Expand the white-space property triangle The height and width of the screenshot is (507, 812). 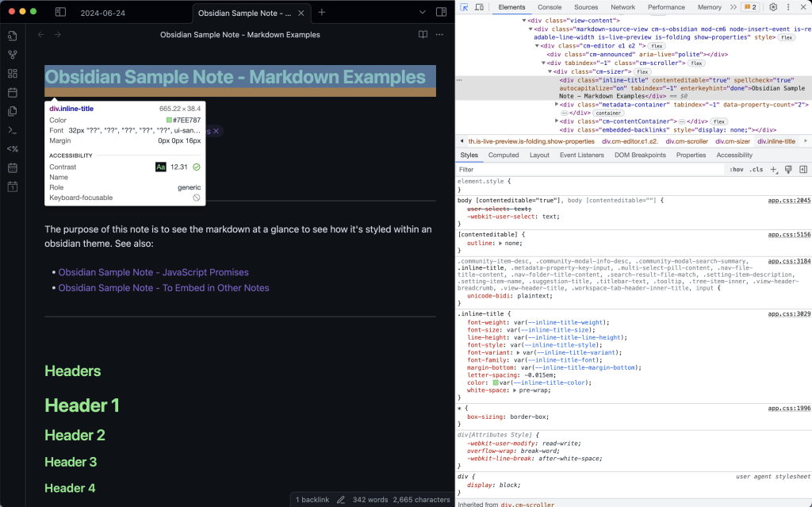pos(515,390)
